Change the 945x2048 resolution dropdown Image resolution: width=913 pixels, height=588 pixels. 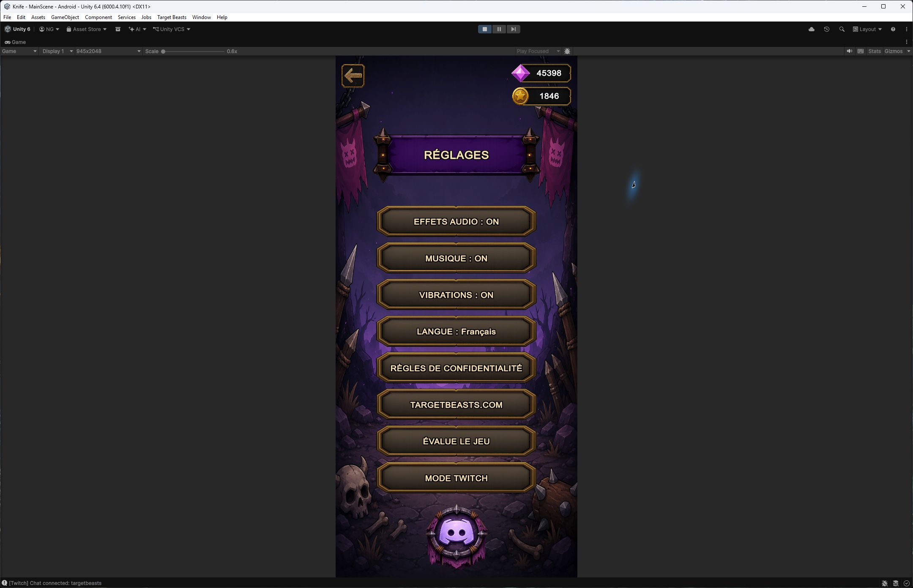[x=108, y=51]
